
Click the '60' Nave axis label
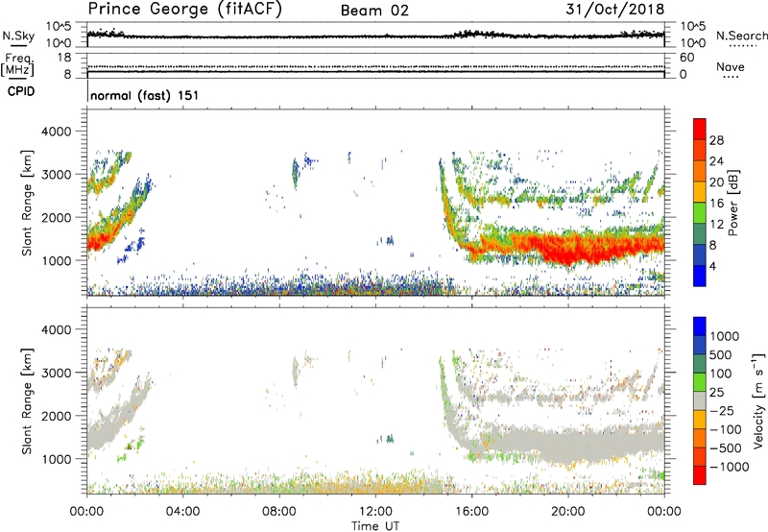[x=686, y=58]
